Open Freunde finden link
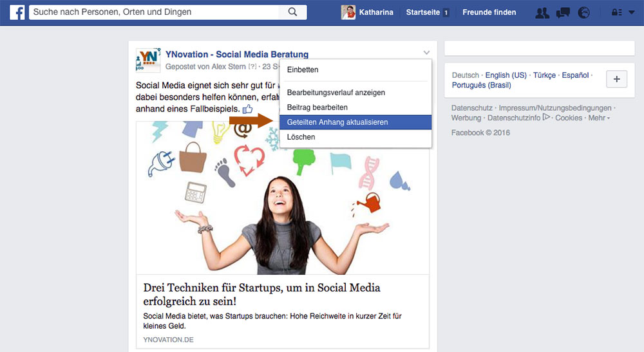Screen dimensions: 644x352 point(489,12)
